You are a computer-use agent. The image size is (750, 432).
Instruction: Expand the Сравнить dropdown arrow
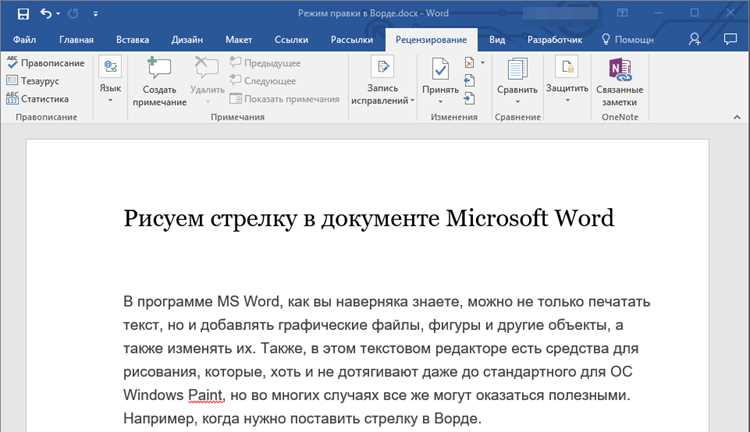(x=517, y=101)
